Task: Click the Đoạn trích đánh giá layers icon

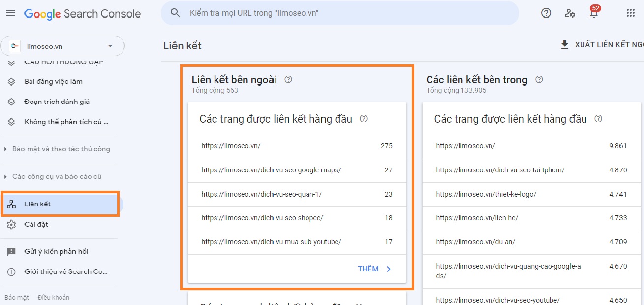Action: (x=11, y=102)
